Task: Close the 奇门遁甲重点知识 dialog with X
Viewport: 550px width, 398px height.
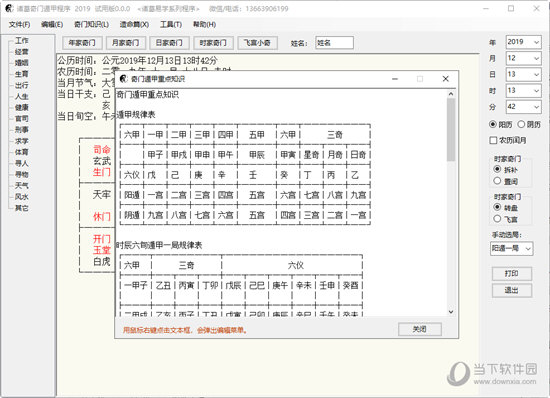Action: [x=445, y=79]
